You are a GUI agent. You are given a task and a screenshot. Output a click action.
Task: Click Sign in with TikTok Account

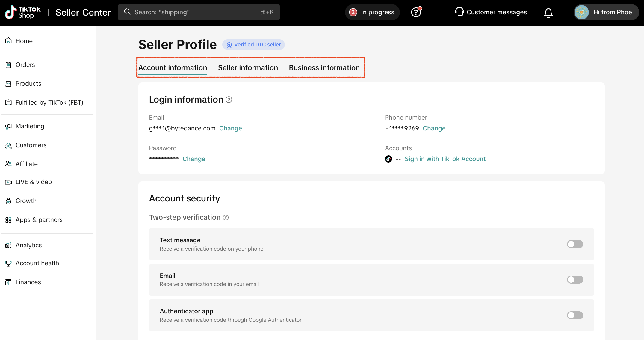point(445,159)
